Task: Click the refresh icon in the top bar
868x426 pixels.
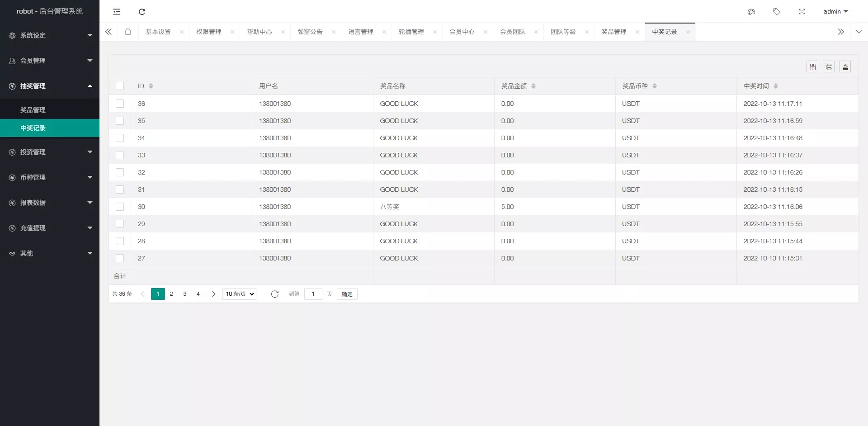Action: click(142, 12)
